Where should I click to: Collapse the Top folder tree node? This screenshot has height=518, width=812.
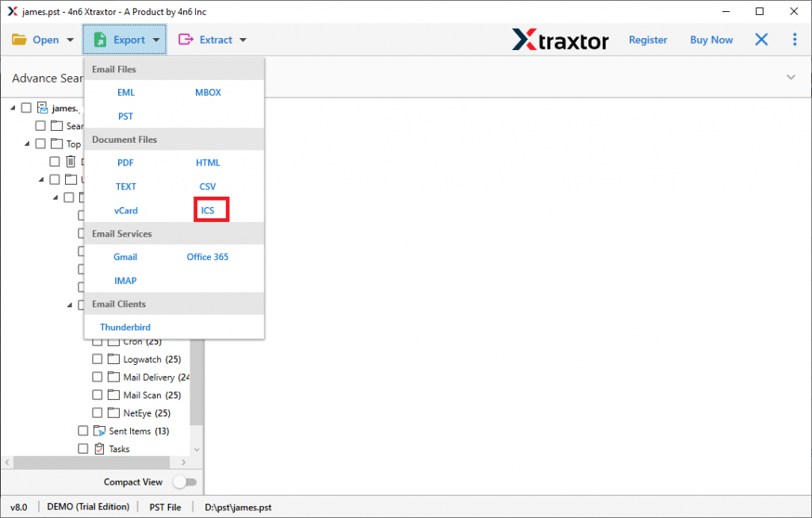coord(27,144)
